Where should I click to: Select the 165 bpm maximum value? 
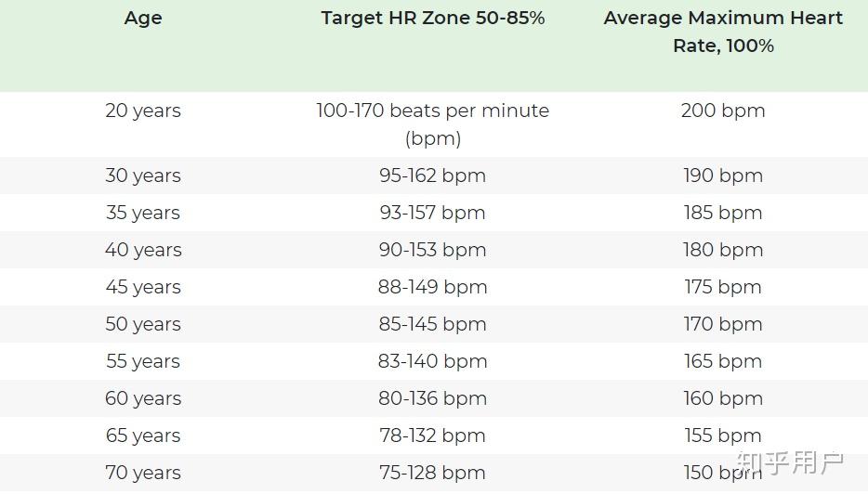[x=723, y=361]
